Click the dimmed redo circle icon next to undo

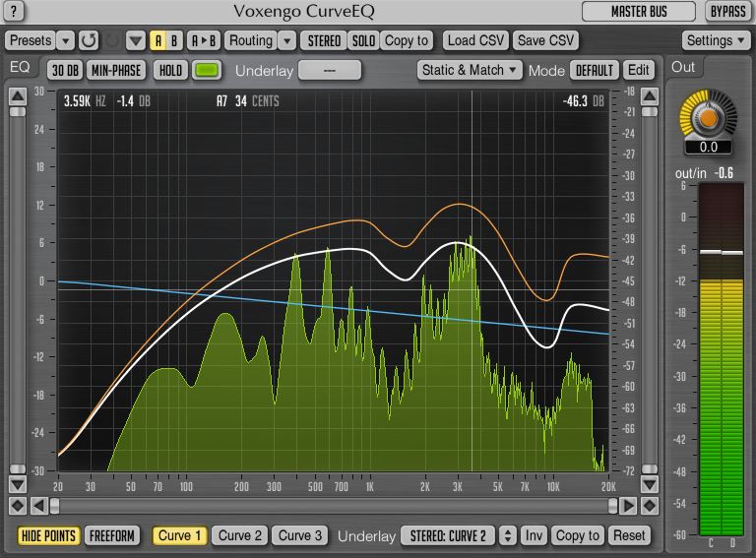pyautogui.click(x=112, y=41)
